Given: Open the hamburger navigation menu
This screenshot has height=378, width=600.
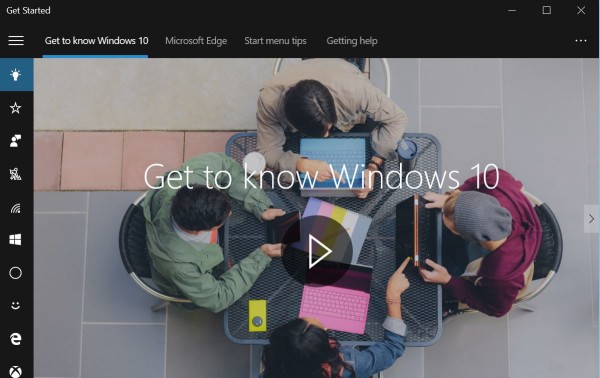Looking at the screenshot, I should coord(16,41).
